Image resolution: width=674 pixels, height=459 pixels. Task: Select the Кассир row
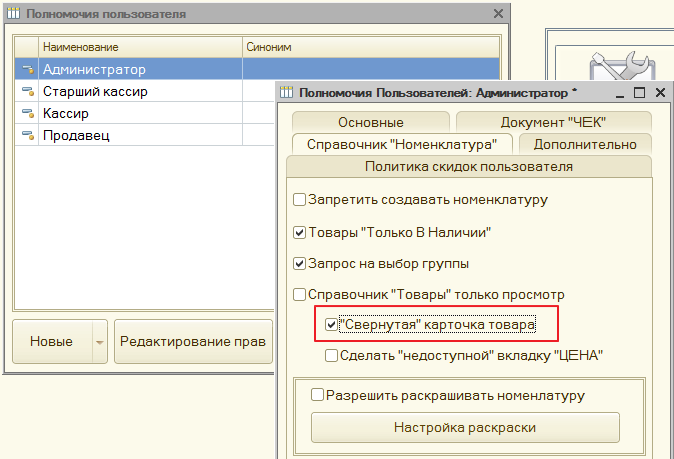tap(144, 113)
